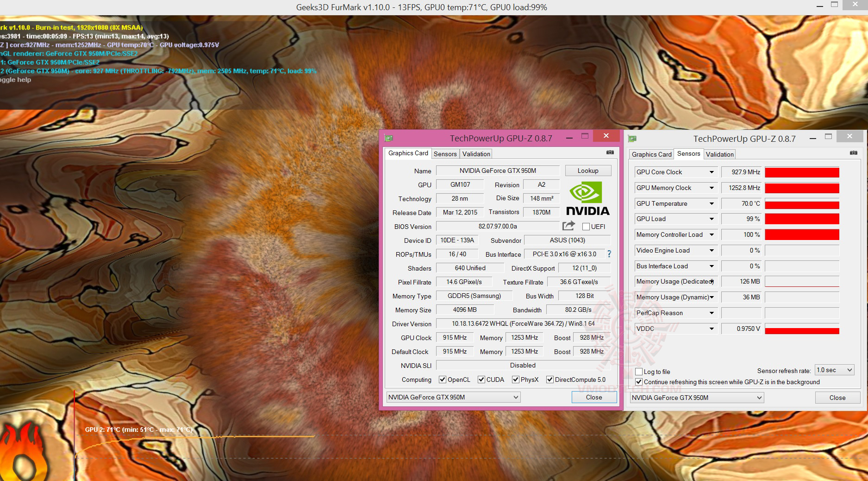Expand the GPU Temperature sensor dropdown

tap(712, 204)
